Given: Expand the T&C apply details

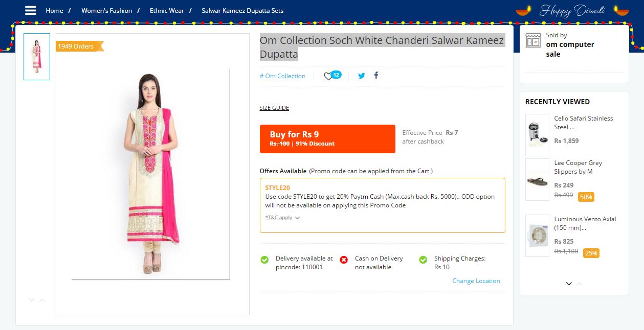Looking at the screenshot, I should coord(282,218).
